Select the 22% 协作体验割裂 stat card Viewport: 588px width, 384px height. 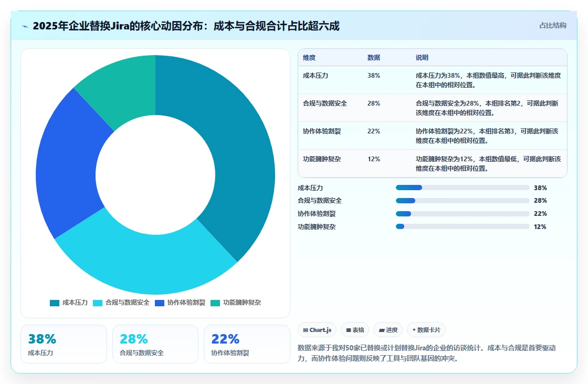247,344
